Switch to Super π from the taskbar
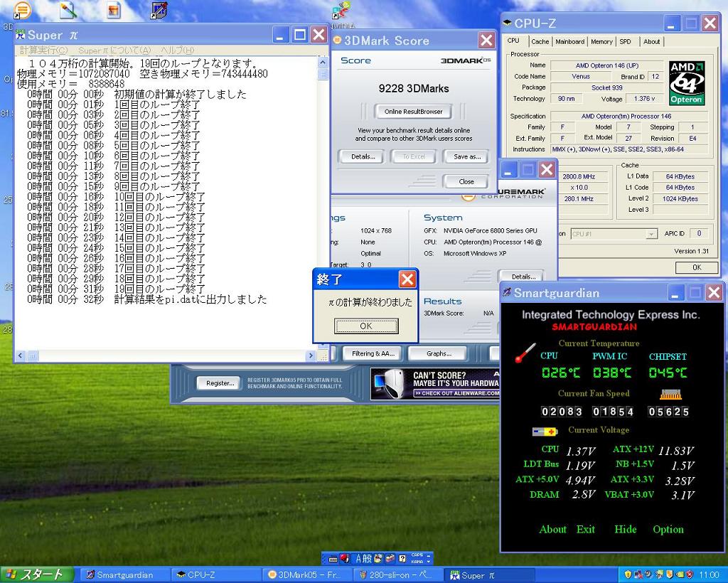This screenshot has height=583, width=728. (490, 575)
